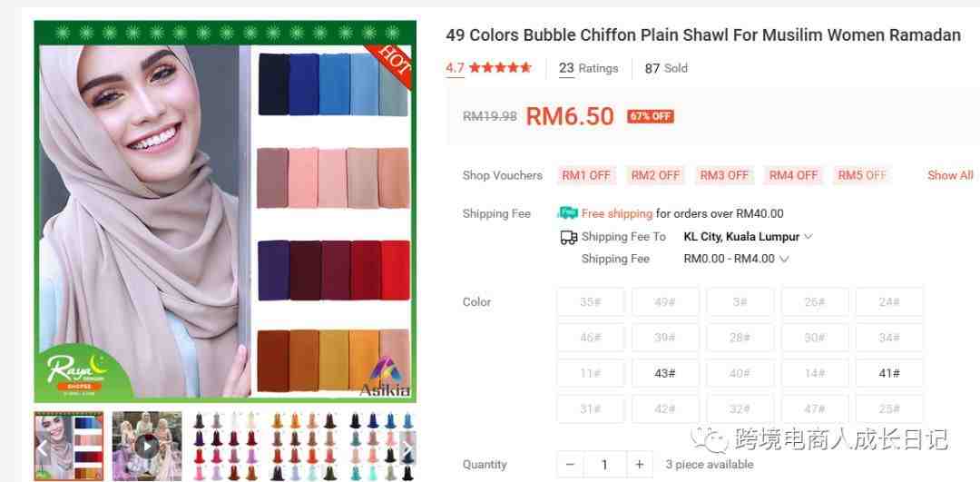The image size is (980, 482).
Task: Claim the RM3 OFF voucher
Action: (724, 175)
